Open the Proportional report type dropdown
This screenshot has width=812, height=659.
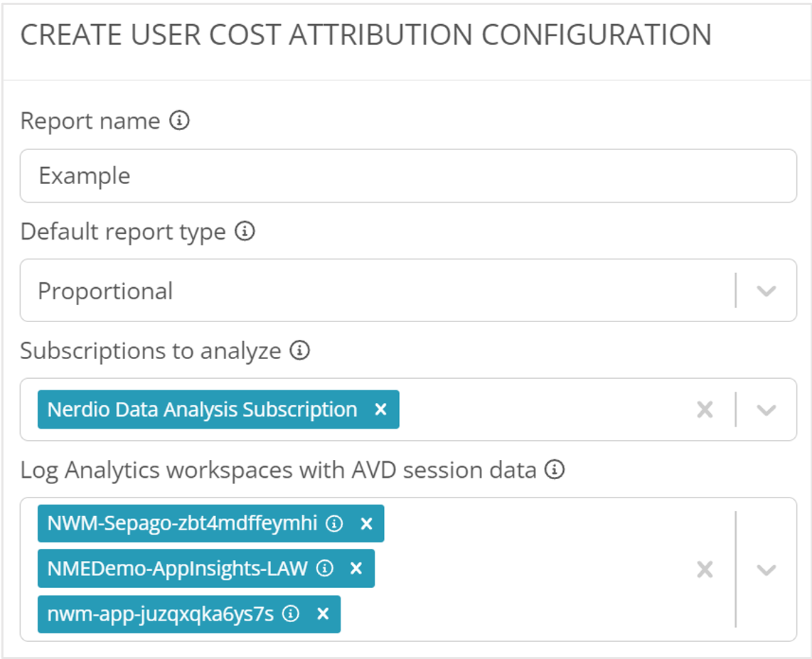(765, 291)
